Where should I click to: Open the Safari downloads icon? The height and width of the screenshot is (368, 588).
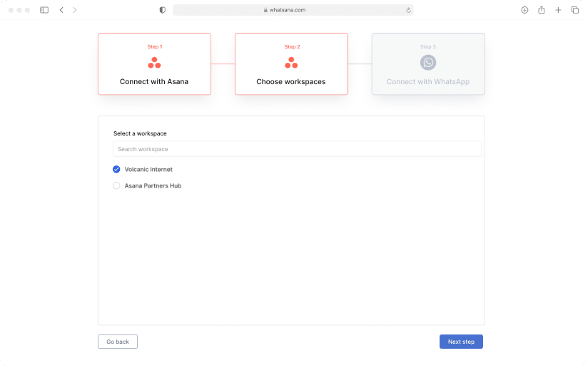point(524,10)
